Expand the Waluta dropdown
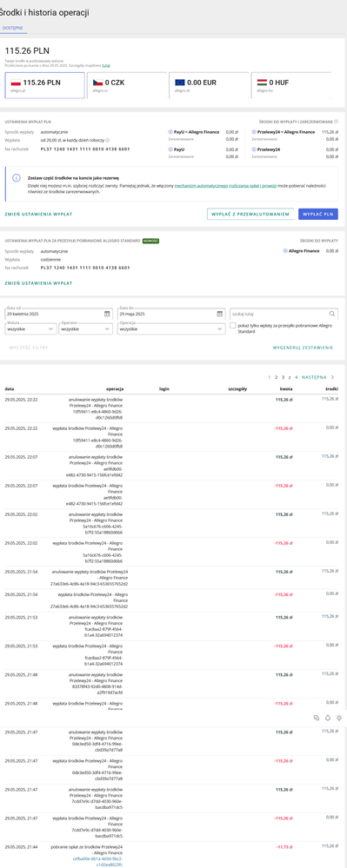 click(30, 328)
